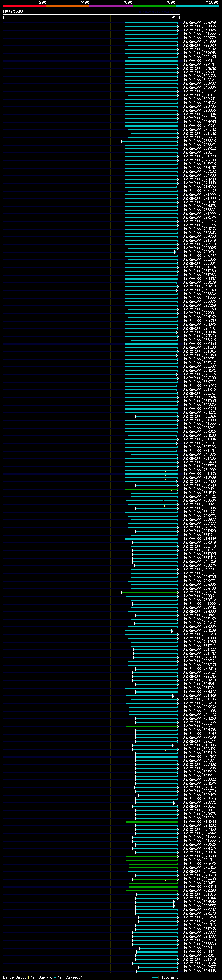Open hit UniRef100_Q5NB25

click(199, 30)
